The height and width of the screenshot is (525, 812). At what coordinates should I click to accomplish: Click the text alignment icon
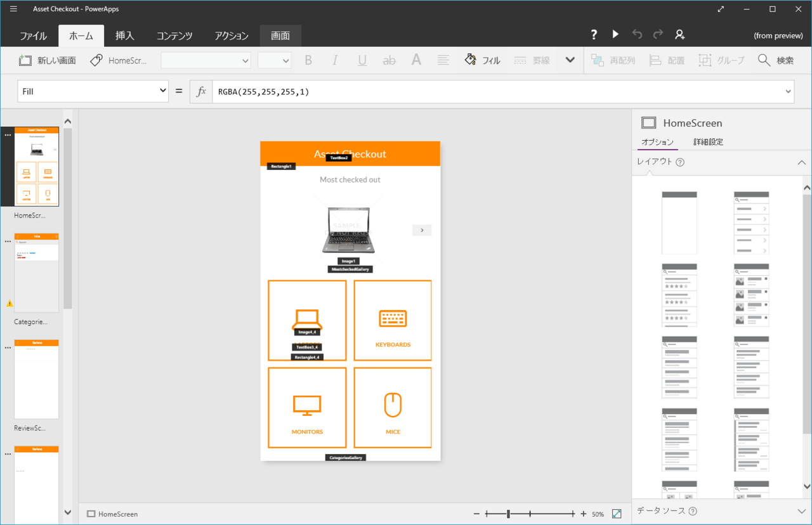(x=443, y=60)
